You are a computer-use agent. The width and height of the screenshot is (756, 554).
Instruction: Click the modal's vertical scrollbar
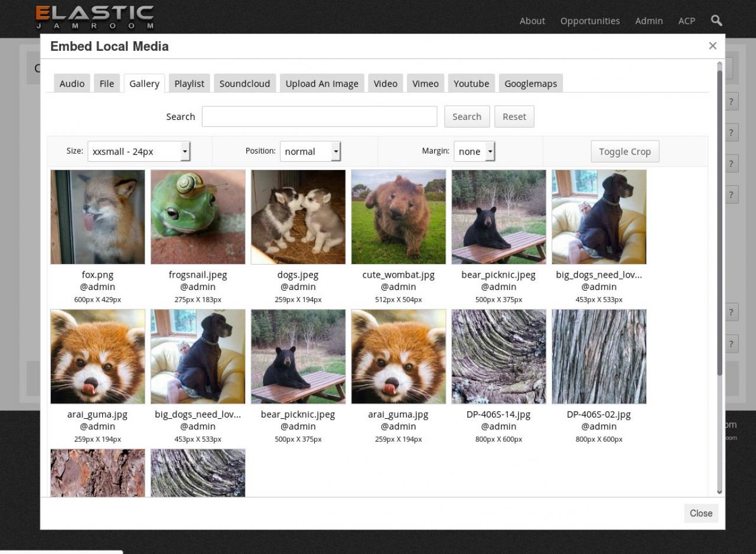(719, 224)
